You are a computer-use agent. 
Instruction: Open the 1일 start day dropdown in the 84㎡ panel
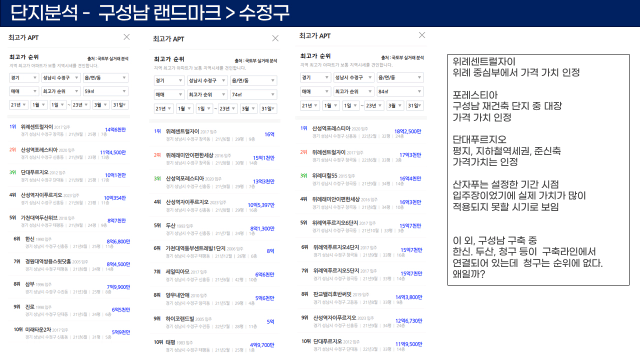pyautogui.click(x=350, y=105)
